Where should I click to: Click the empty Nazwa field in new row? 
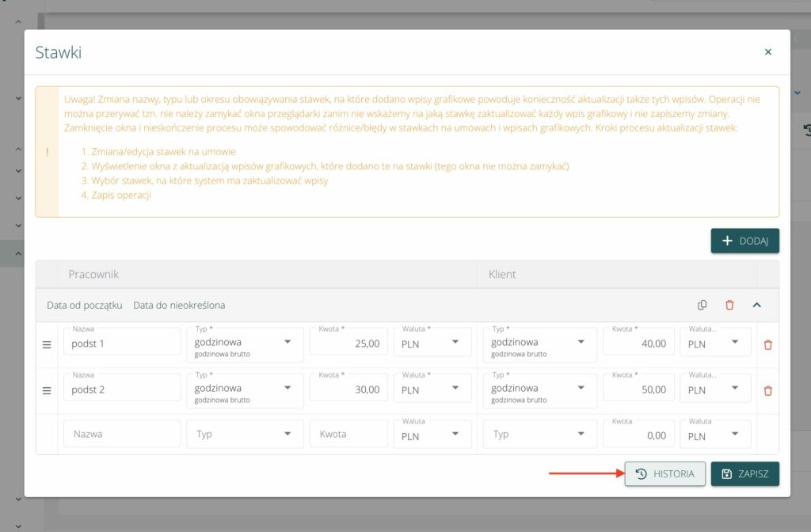tap(121, 435)
